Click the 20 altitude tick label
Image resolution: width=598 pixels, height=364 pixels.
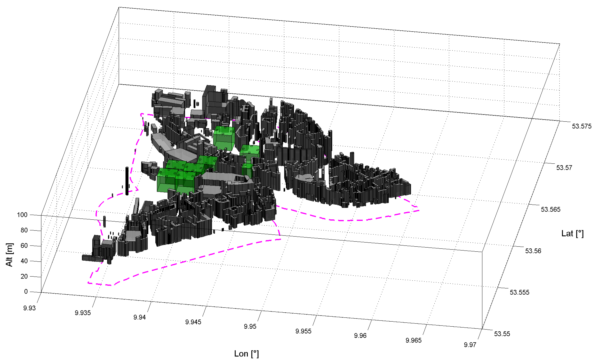click(x=24, y=276)
